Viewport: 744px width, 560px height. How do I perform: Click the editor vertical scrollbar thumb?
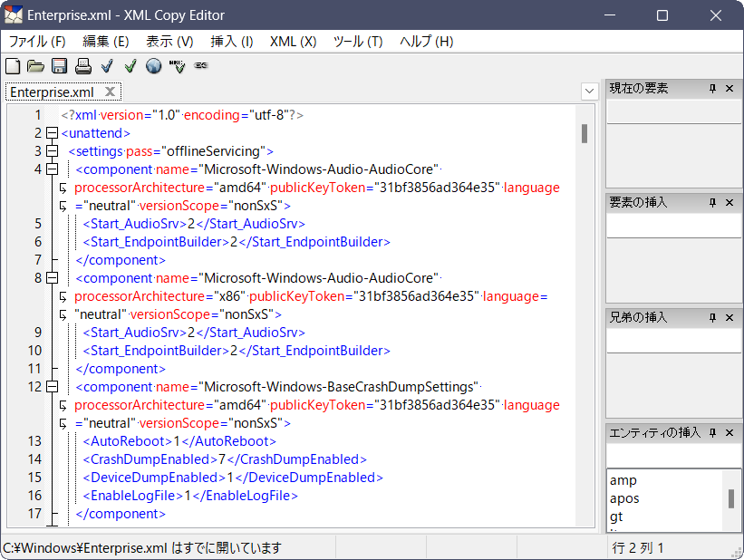click(585, 133)
